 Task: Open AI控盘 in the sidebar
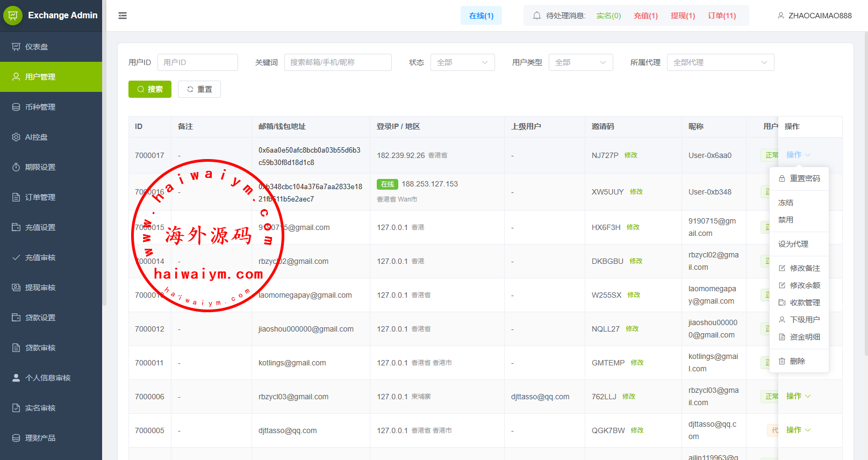(37, 137)
